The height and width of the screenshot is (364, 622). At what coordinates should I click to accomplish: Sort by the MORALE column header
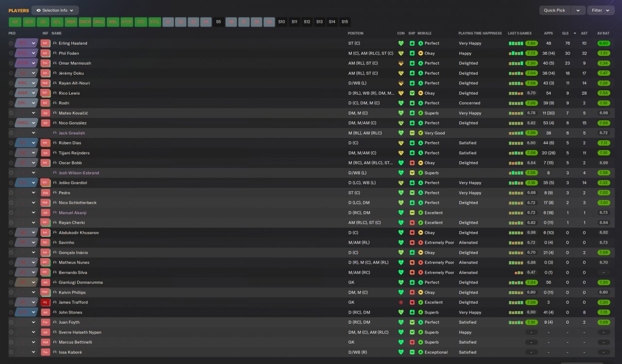click(424, 33)
